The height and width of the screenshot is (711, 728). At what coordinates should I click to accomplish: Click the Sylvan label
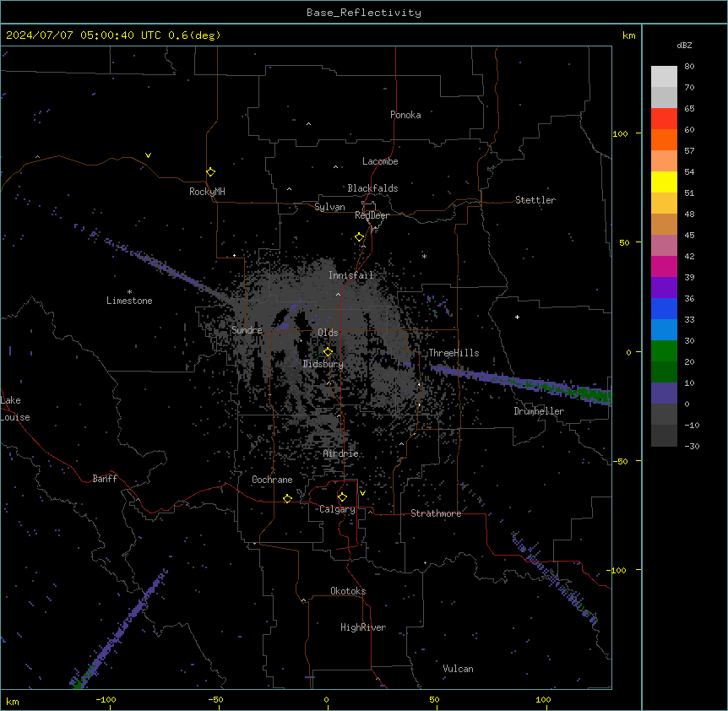click(x=329, y=207)
